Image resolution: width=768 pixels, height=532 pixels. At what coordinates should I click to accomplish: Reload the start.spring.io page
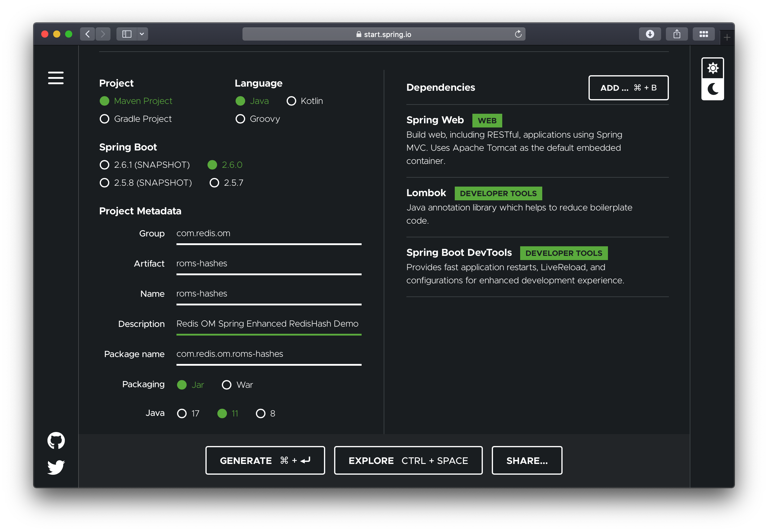point(518,34)
